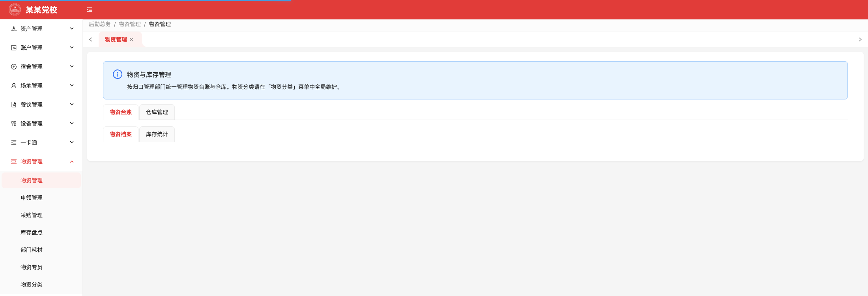The width and height of the screenshot is (868, 296).
Task: Click the 后勤总务 breadcrumb
Action: (x=100, y=24)
